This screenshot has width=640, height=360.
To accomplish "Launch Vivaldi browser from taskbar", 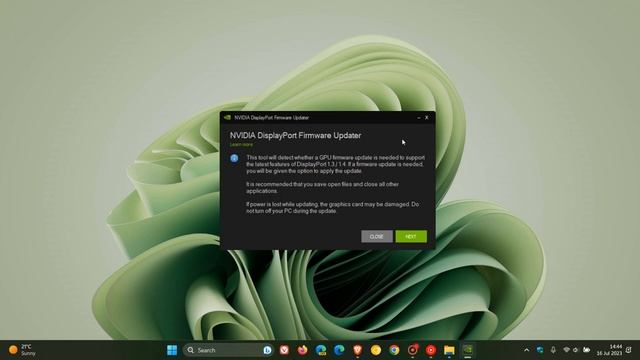I will (284, 350).
